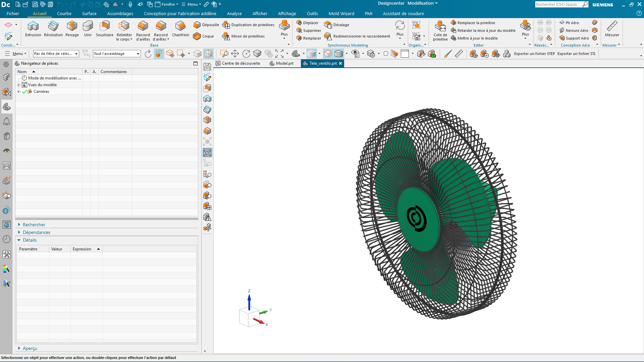Screen dimensions: 644x362
Task: Open the Modélisation application dropdown
Action: click(x=423, y=3)
